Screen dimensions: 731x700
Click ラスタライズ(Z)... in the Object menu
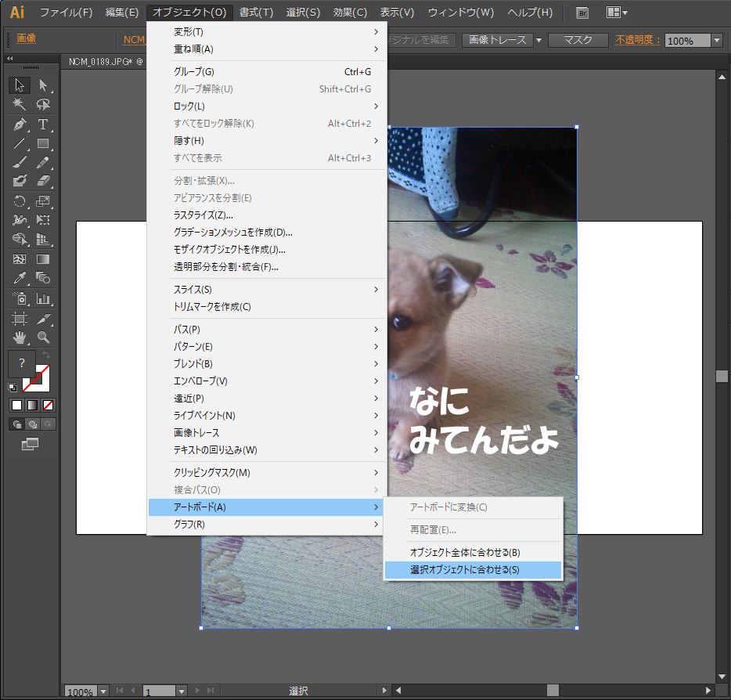(203, 215)
